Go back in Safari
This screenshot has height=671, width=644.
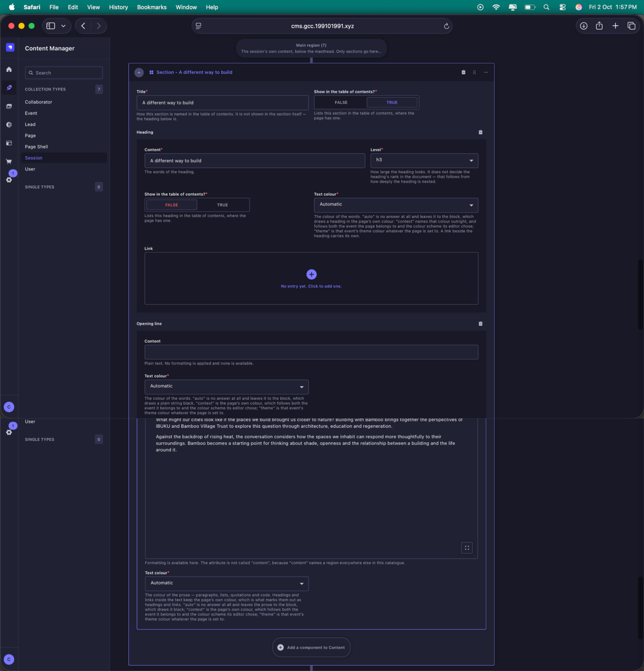pyautogui.click(x=83, y=26)
